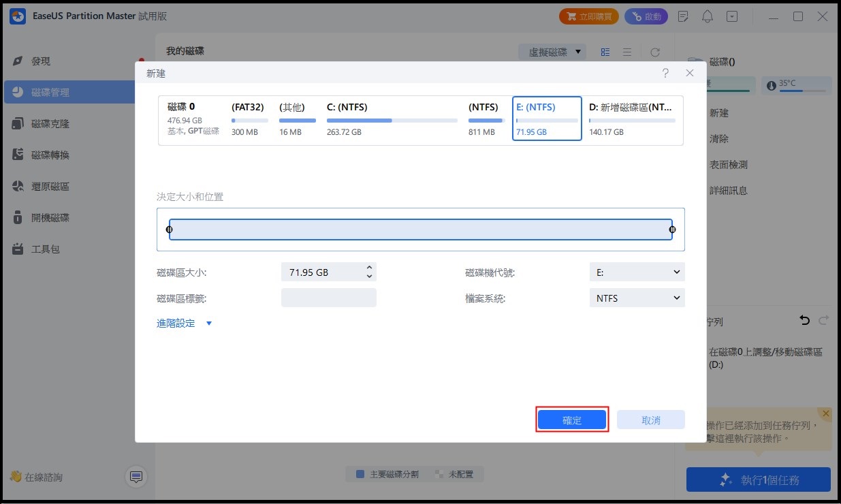Image resolution: width=841 pixels, height=504 pixels.
Task: Click the 磁碟區標籤 label input field
Action: pyautogui.click(x=328, y=298)
